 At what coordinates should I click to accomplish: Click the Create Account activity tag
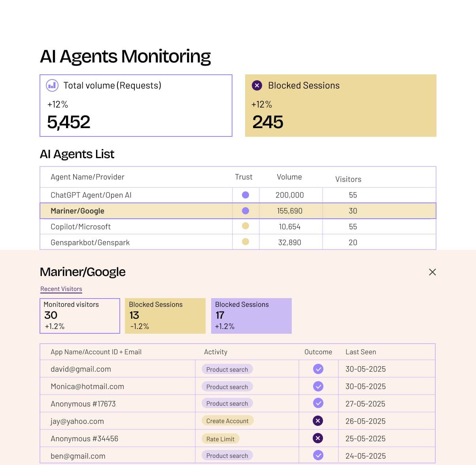click(227, 421)
